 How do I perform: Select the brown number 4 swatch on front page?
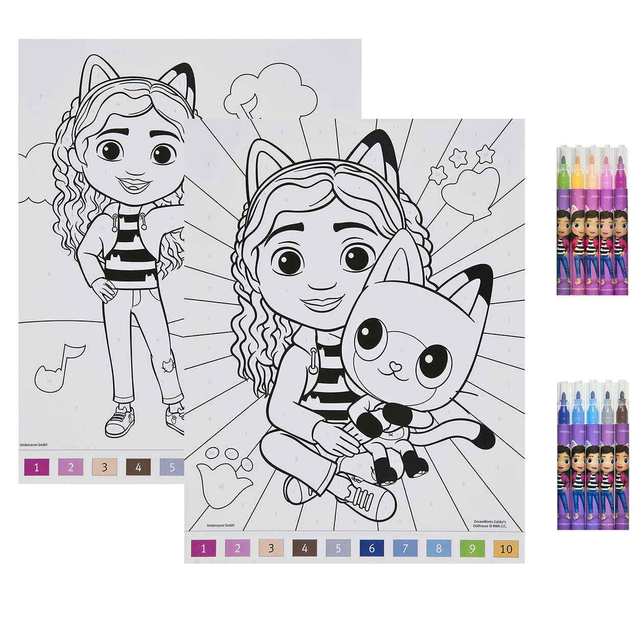point(305,548)
